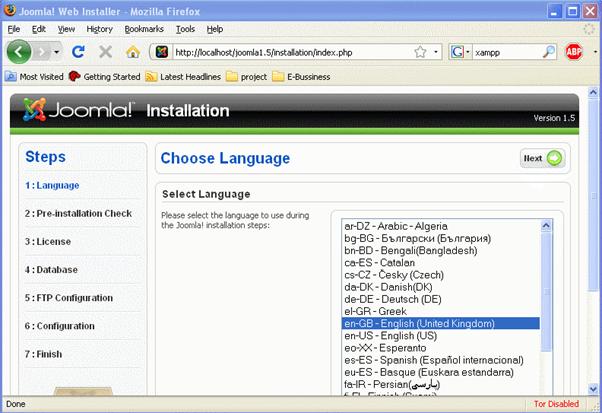
Task: Select cs-CZ - Česky (Czech)
Action: tap(441, 275)
